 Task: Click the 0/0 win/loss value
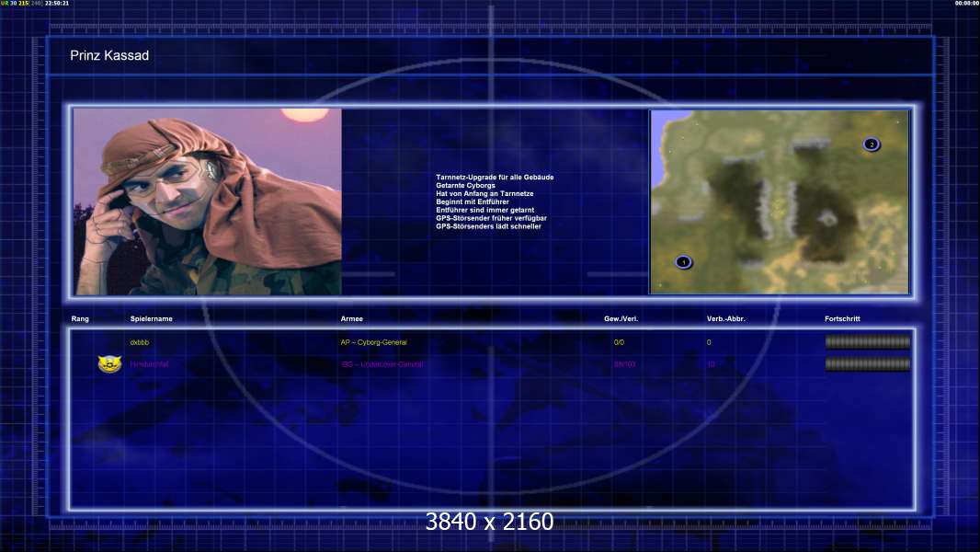619,342
